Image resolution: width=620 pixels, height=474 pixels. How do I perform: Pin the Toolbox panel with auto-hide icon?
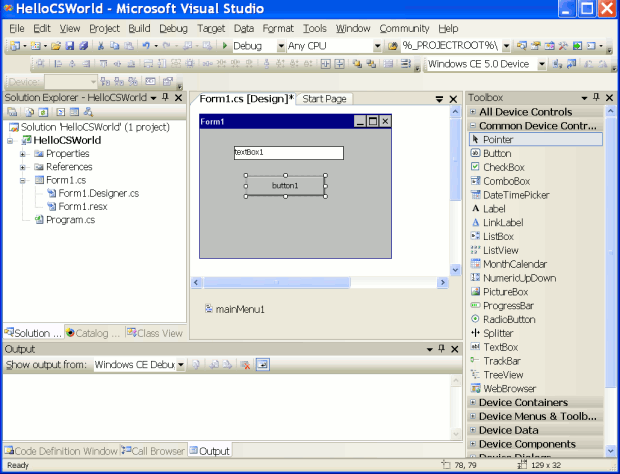596,98
